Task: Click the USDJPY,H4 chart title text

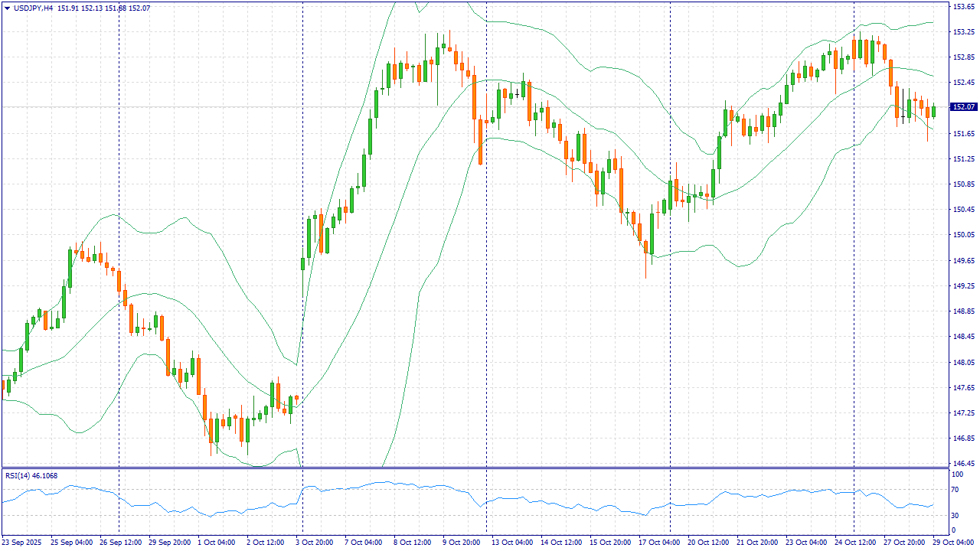Action: click(32, 8)
